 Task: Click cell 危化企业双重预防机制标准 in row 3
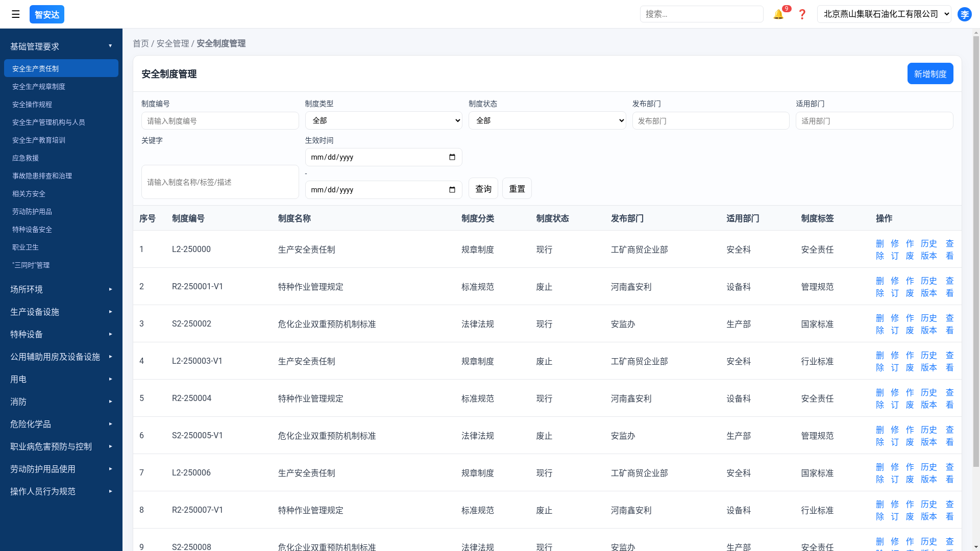tap(327, 324)
